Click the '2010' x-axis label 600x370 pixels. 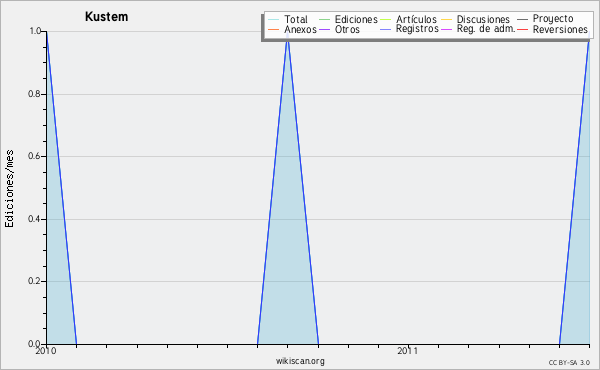pos(46,351)
